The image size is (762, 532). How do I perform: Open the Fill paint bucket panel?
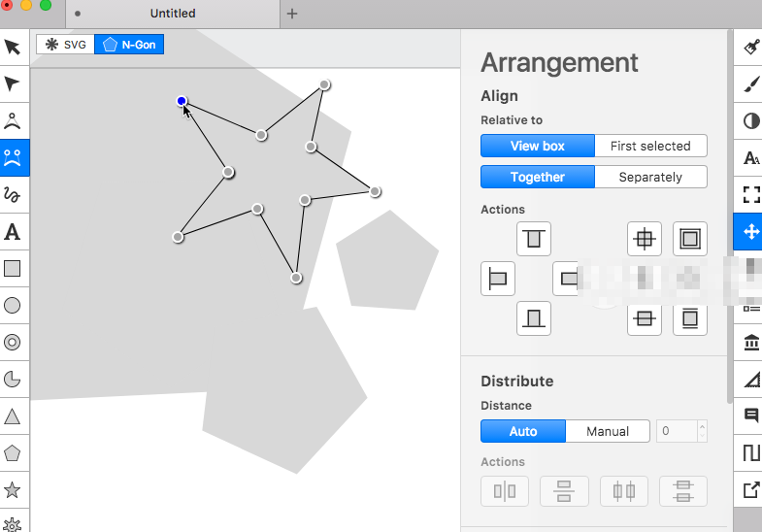[750, 48]
